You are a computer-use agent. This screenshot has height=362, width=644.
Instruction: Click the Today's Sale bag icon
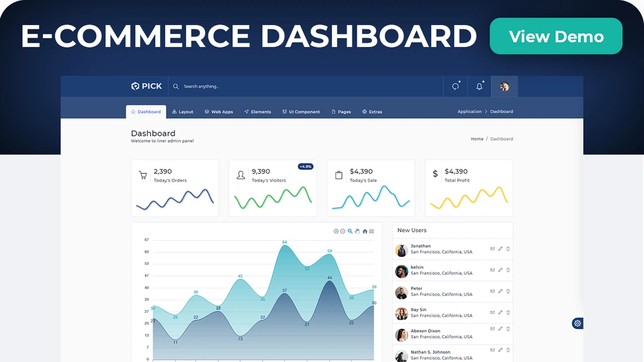pos(339,175)
